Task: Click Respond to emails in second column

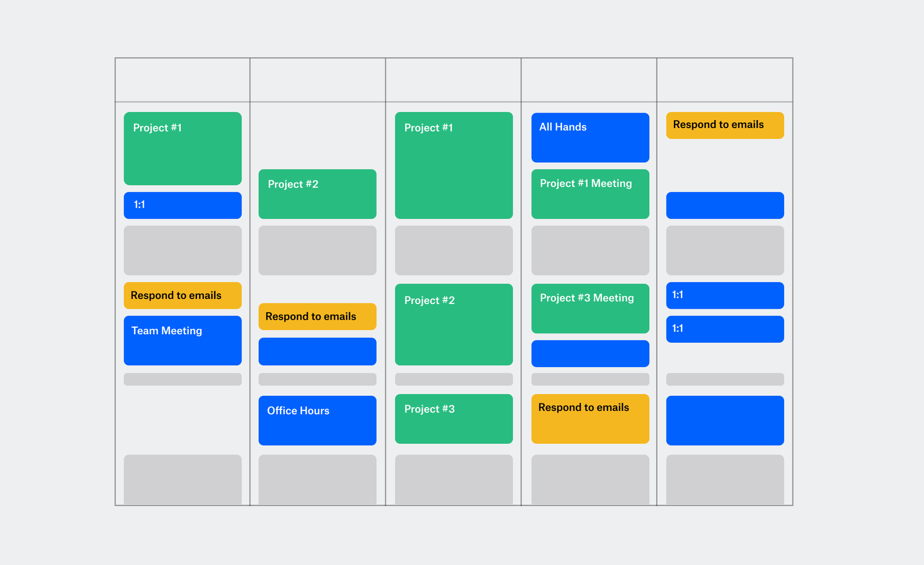Action: click(317, 316)
